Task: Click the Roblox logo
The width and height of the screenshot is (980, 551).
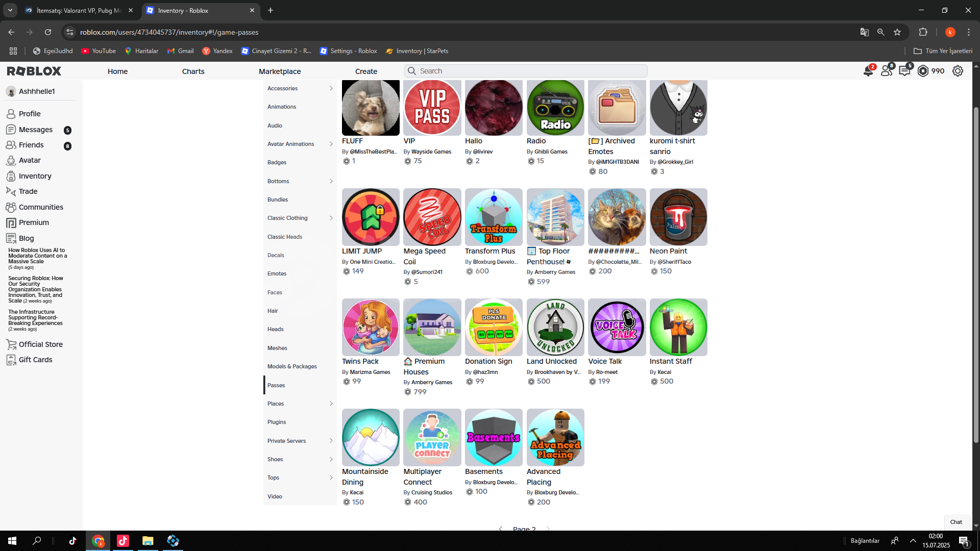Action: click(x=34, y=71)
